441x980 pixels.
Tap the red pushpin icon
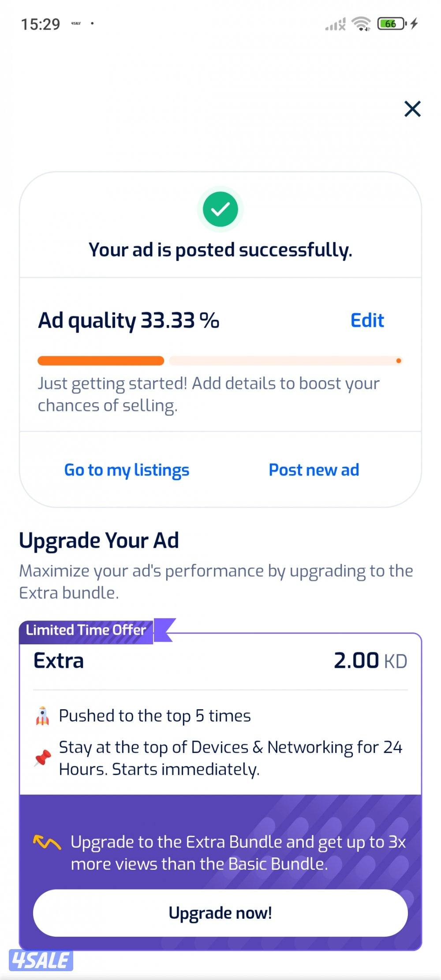[x=43, y=759]
